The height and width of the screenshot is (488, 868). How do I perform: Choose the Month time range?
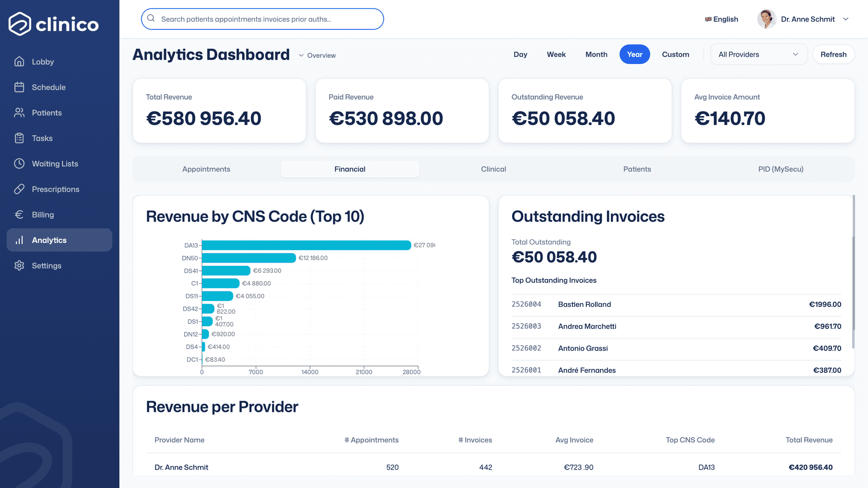[596, 54]
